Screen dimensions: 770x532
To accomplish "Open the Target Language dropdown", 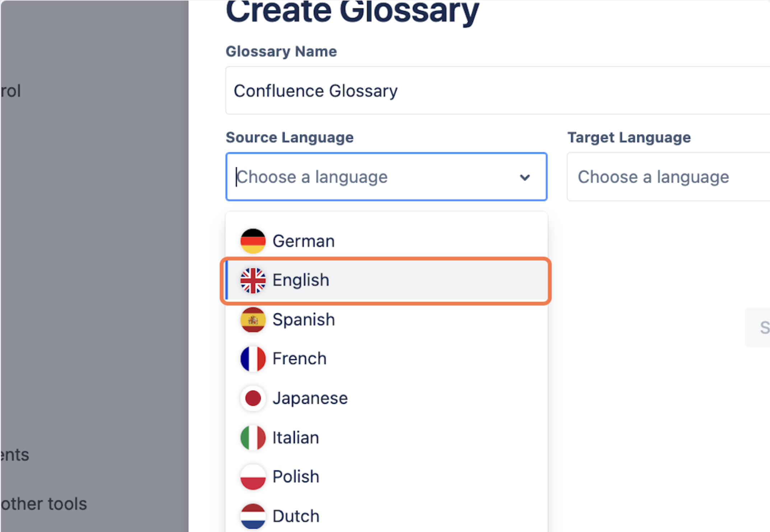I will (668, 177).
